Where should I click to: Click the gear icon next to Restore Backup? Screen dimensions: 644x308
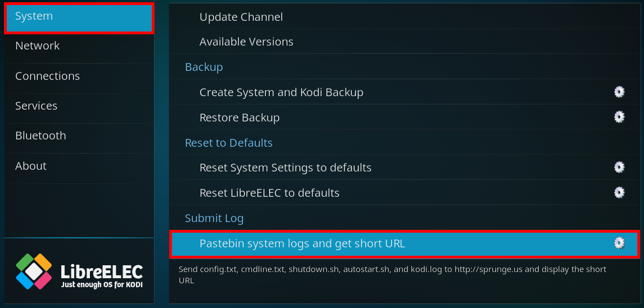coord(619,117)
